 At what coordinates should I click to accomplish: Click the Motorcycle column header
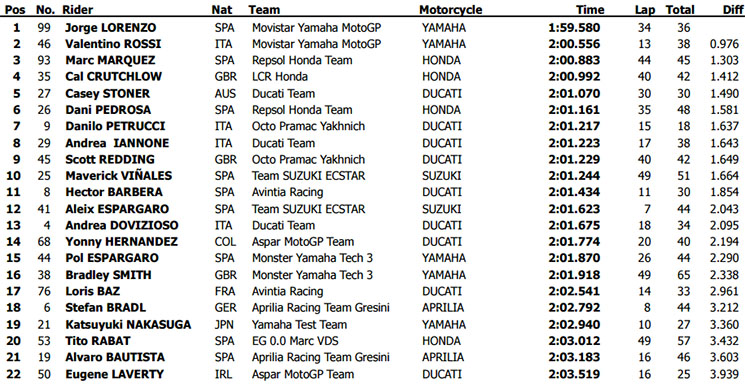[x=450, y=10]
